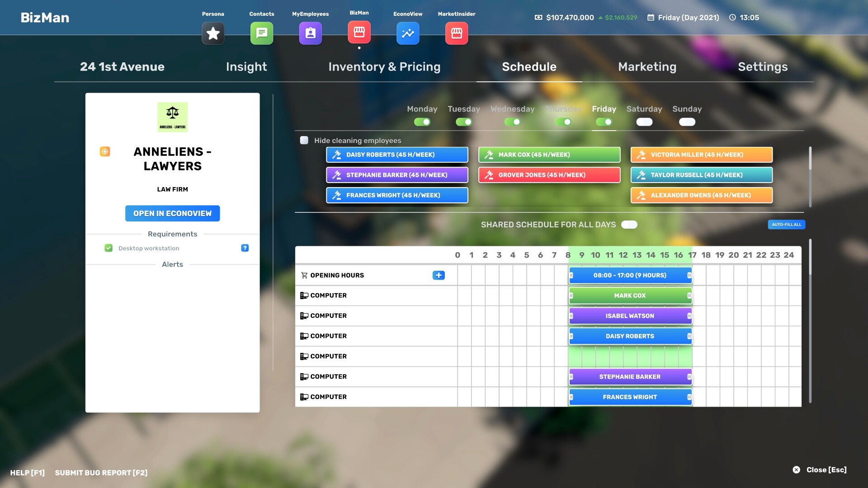The height and width of the screenshot is (488, 868).
Task: Click AUTO-FILL ALL button
Action: [x=786, y=225]
